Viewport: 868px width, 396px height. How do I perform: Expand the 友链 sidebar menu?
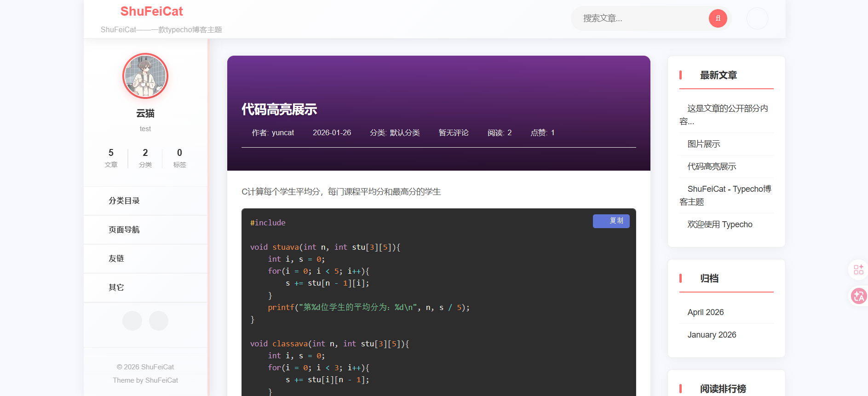pyautogui.click(x=146, y=258)
